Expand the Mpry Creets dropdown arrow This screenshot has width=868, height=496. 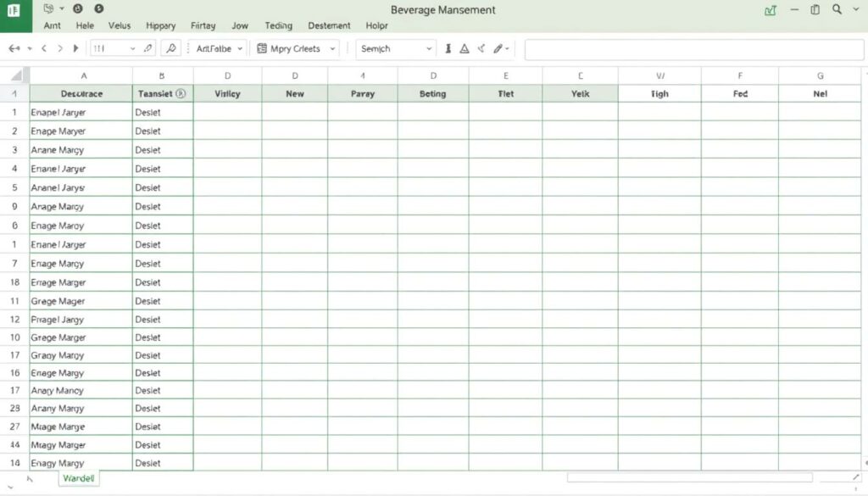[x=332, y=48]
